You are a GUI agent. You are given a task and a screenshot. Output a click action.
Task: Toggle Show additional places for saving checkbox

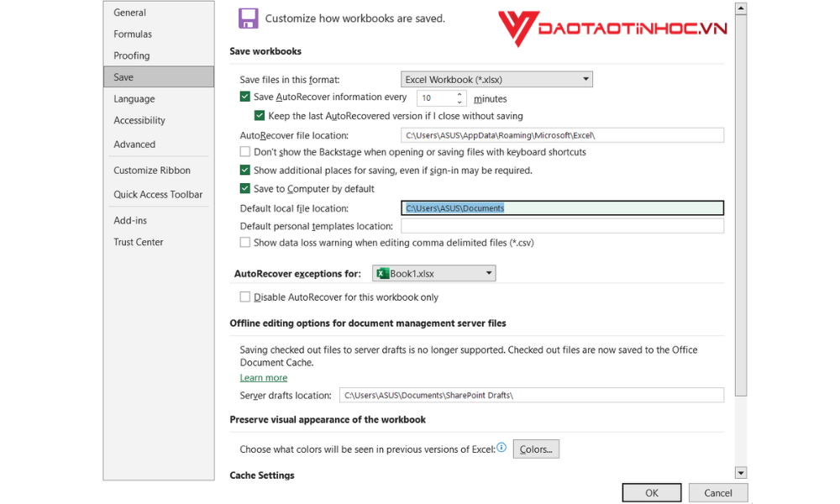(244, 170)
